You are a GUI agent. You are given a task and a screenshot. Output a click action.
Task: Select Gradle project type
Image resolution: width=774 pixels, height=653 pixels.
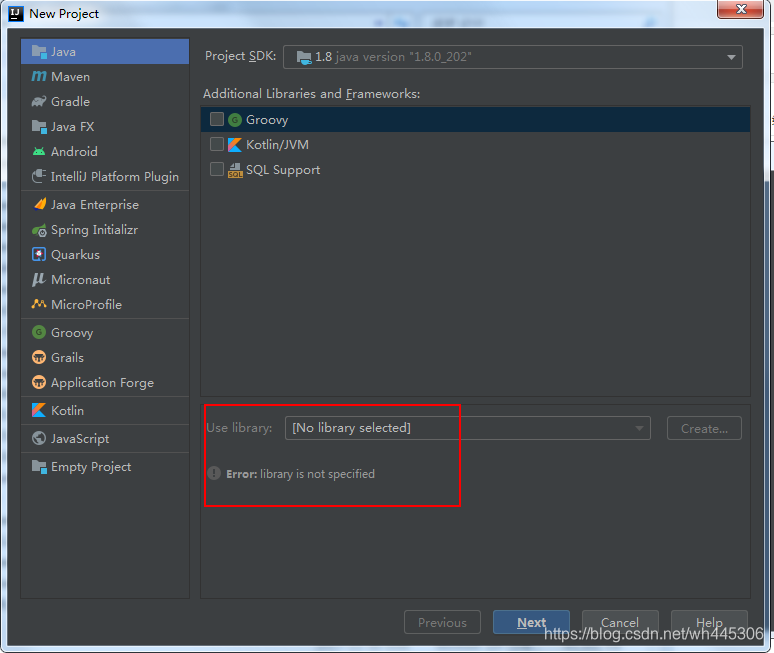pos(105,102)
